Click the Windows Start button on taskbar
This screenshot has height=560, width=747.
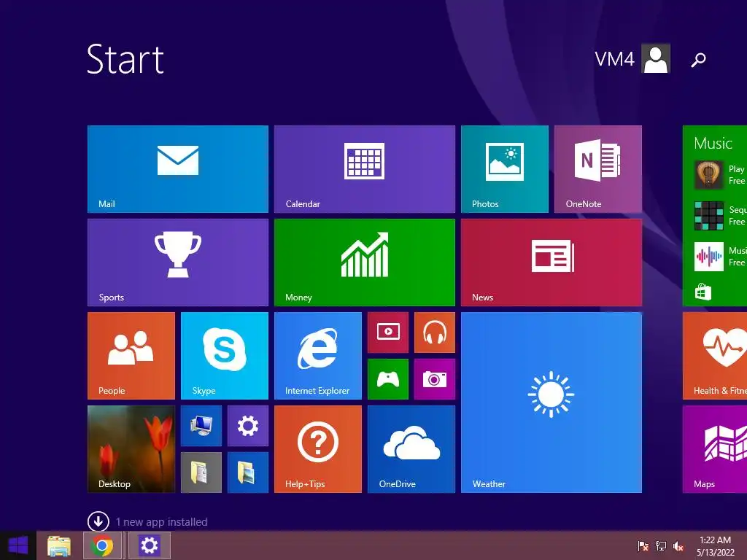click(x=18, y=545)
